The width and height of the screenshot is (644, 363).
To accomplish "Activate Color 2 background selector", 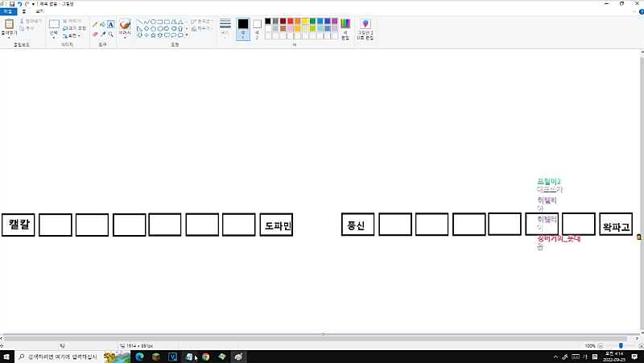I will [257, 29].
